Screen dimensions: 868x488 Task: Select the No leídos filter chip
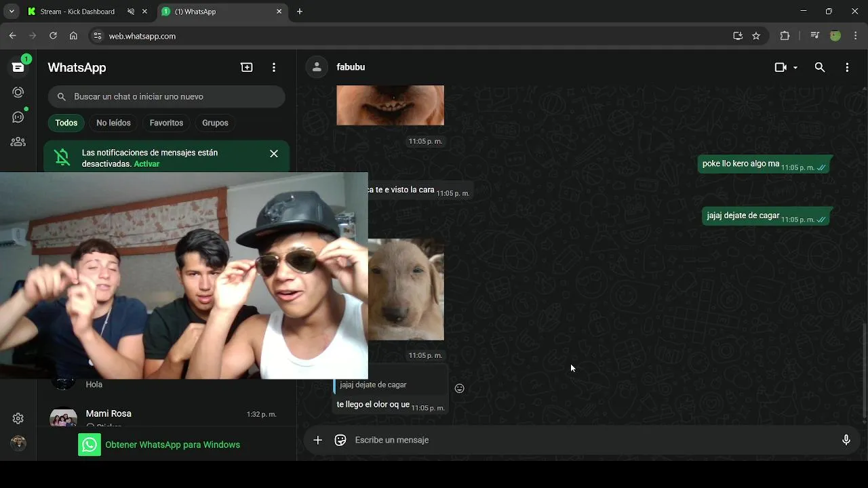(113, 123)
